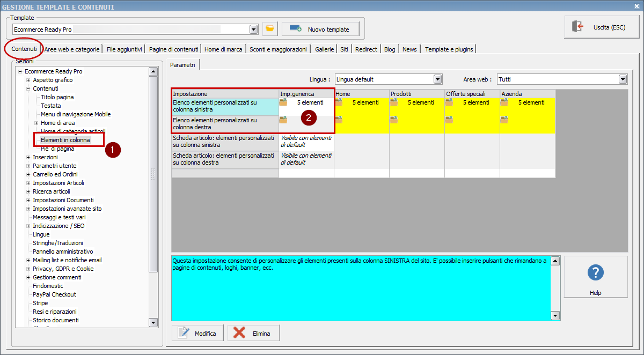This screenshot has height=355, width=644.
Task: Expand the Ricerca articoli node
Action: tap(28, 191)
